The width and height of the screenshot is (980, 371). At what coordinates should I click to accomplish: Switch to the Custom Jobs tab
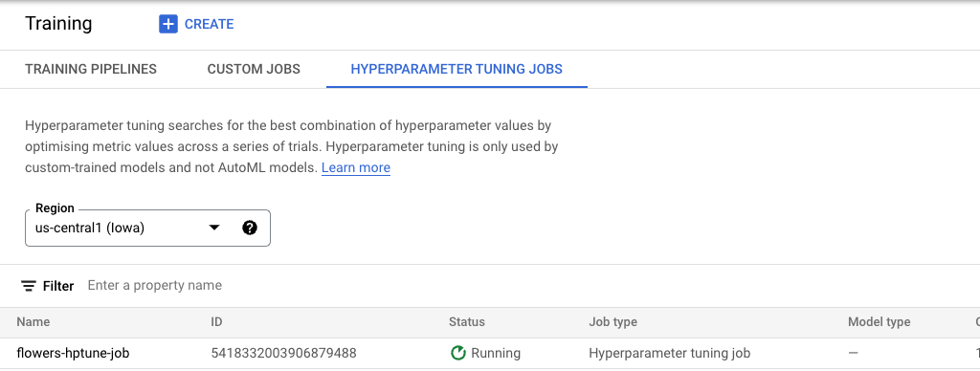coord(254,69)
